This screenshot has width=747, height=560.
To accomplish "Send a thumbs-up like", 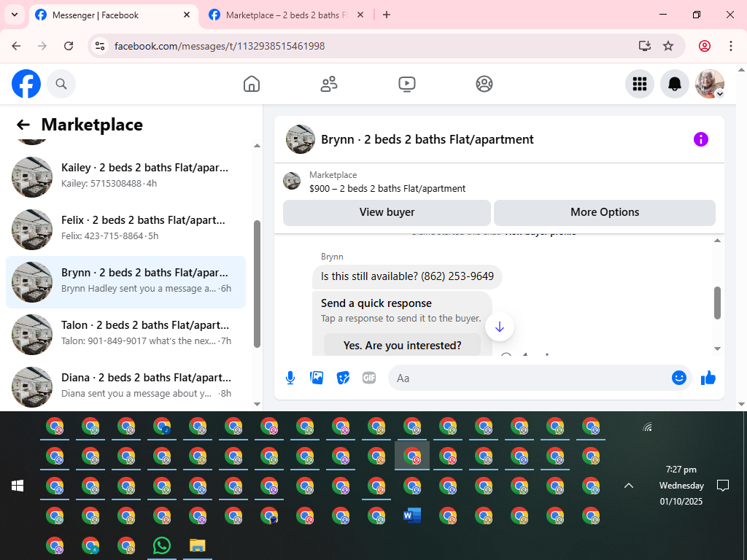I will pyautogui.click(x=708, y=378).
